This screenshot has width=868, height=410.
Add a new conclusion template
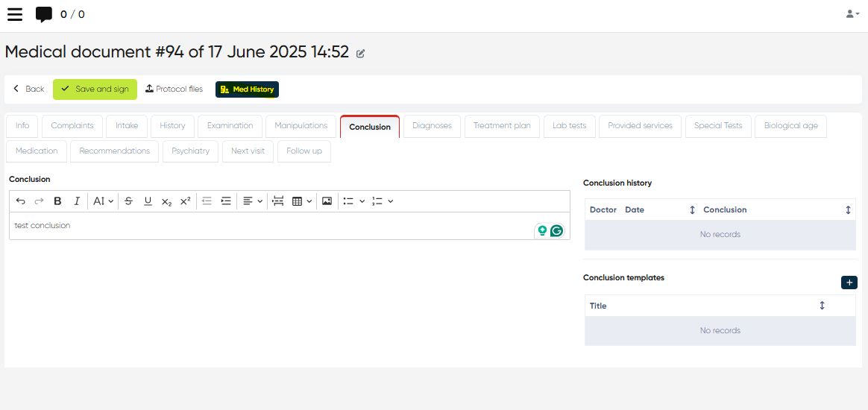pos(849,283)
